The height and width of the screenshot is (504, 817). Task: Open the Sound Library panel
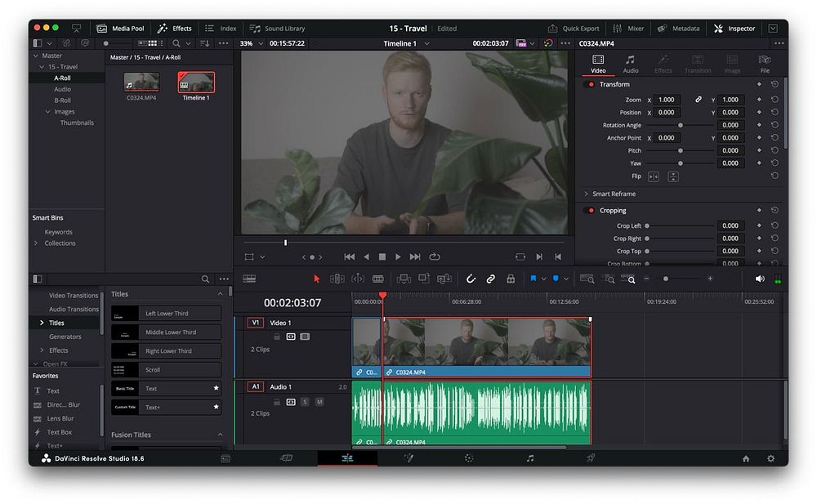point(277,29)
